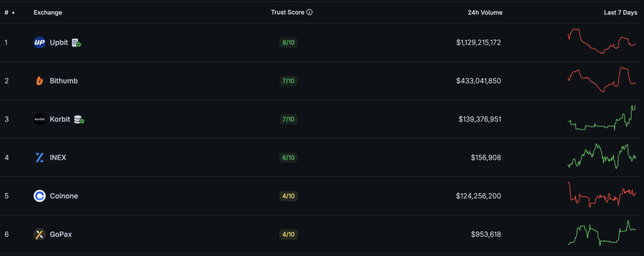
Task: Click the reserves badge next to Korbit
Action: click(x=79, y=120)
